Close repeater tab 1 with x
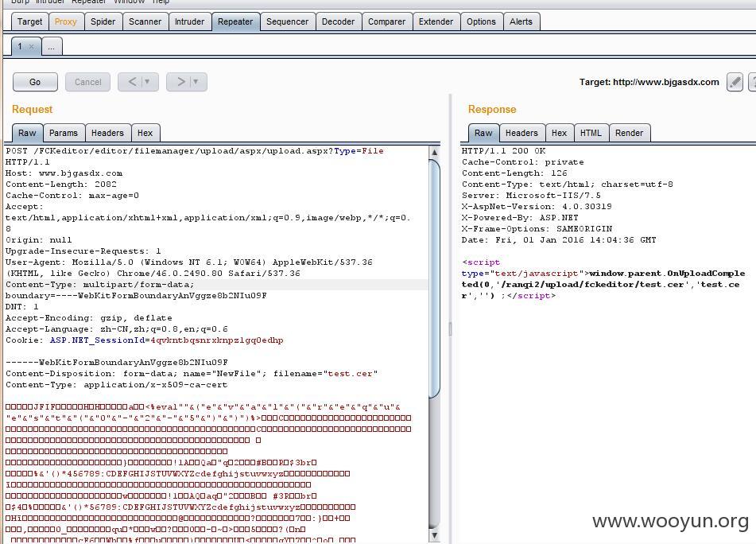This screenshot has width=756, height=544. (31, 46)
